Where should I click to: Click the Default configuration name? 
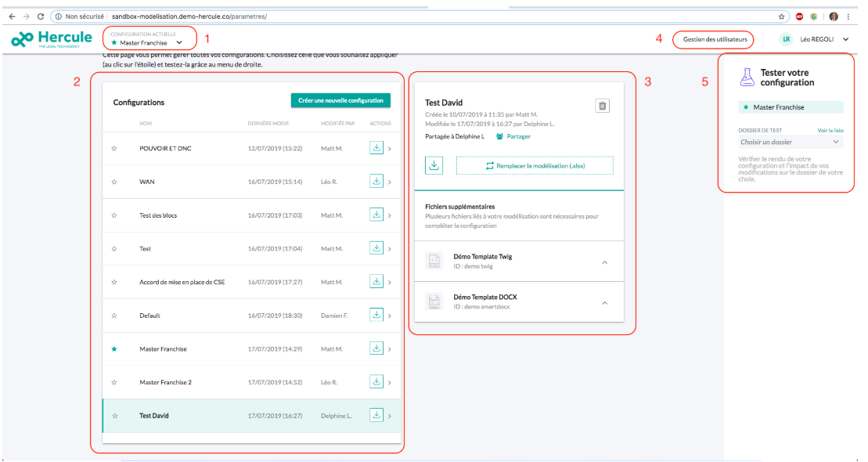click(149, 316)
